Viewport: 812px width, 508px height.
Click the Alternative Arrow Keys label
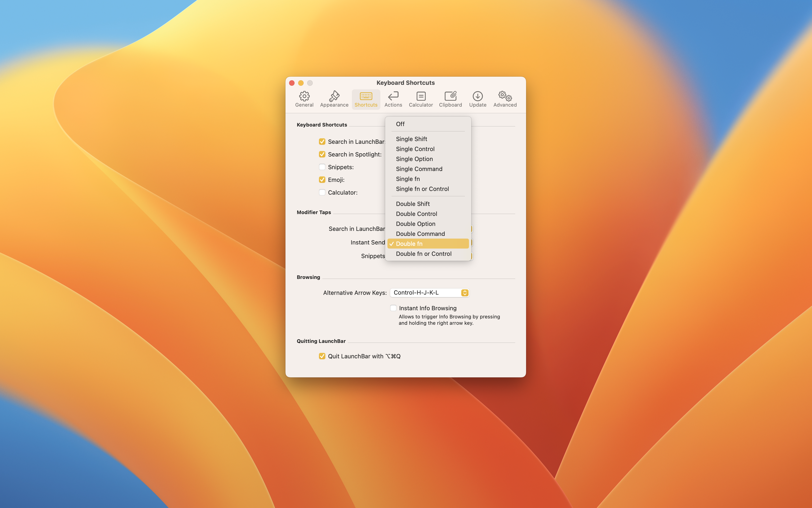point(355,293)
